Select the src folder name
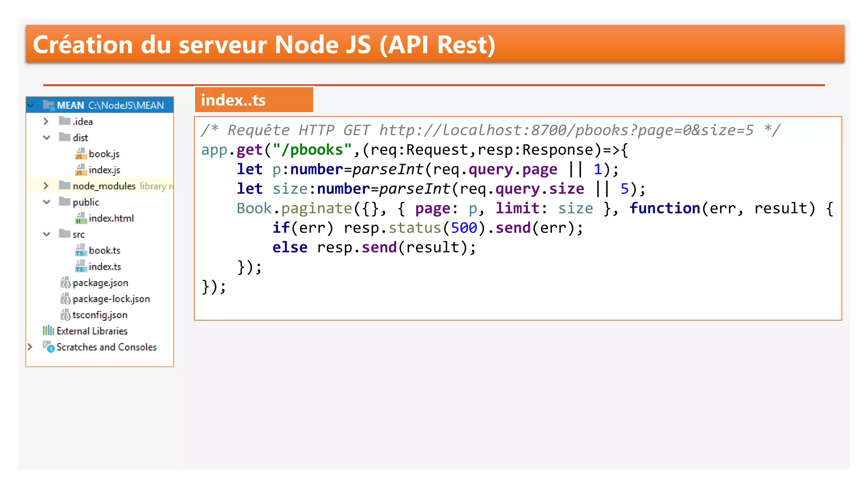 pyautogui.click(x=78, y=234)
